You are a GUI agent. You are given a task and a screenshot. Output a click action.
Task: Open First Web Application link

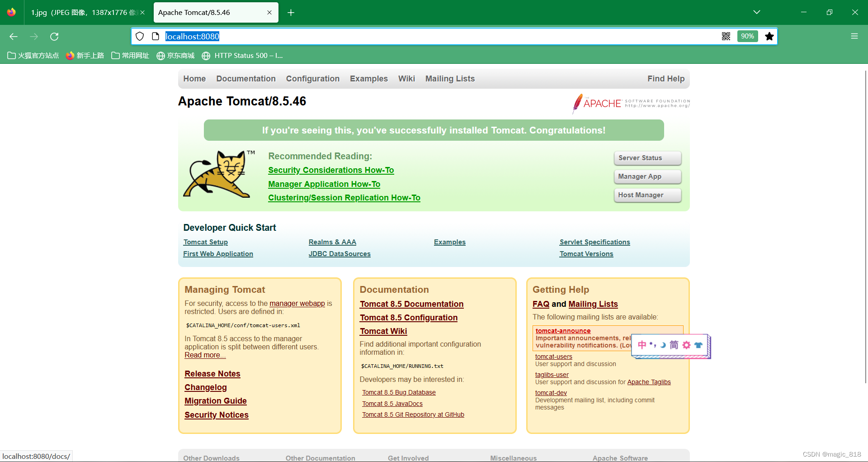coord(218,254)
